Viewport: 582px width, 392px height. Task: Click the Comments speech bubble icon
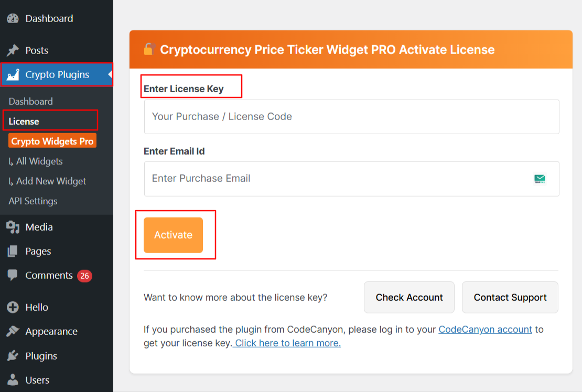(x=13, y=276)
